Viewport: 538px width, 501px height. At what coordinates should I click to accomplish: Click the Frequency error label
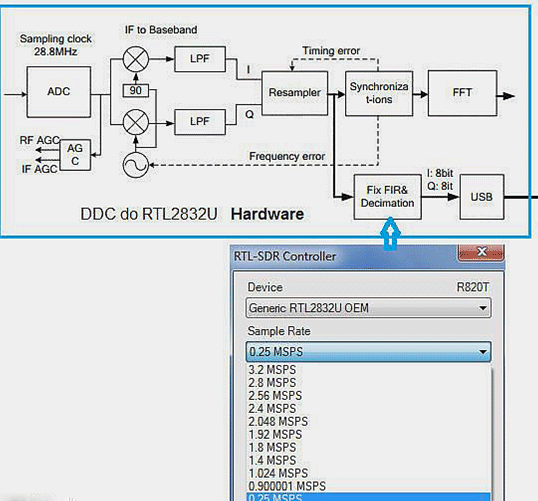click(x=287, y=156)
